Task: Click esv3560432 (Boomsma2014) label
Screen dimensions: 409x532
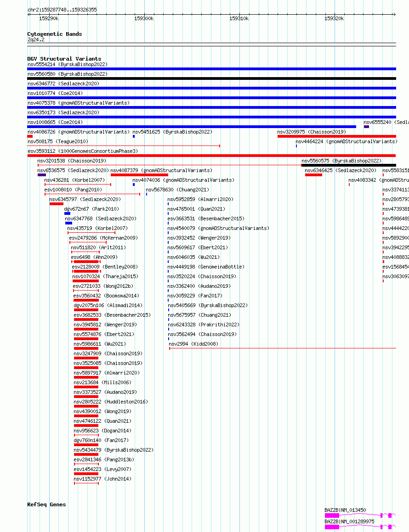Action: coord(106,296)
